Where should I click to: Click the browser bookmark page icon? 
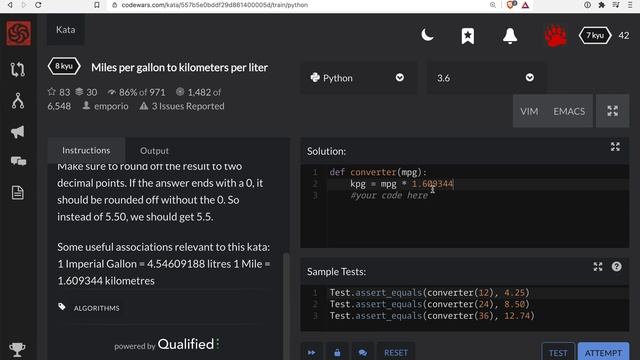(97, 5)
